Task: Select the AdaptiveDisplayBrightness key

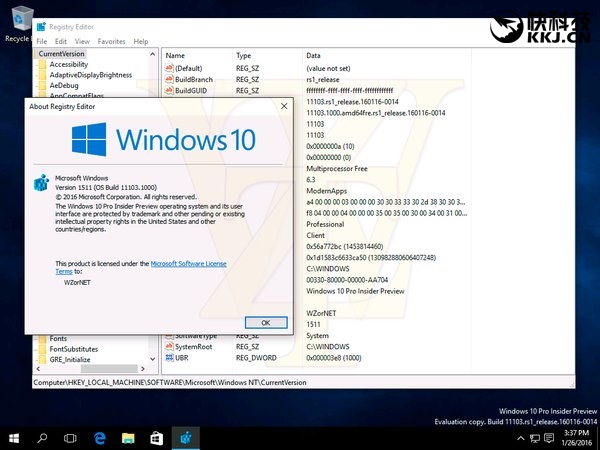Action: [x=91, y=75]
